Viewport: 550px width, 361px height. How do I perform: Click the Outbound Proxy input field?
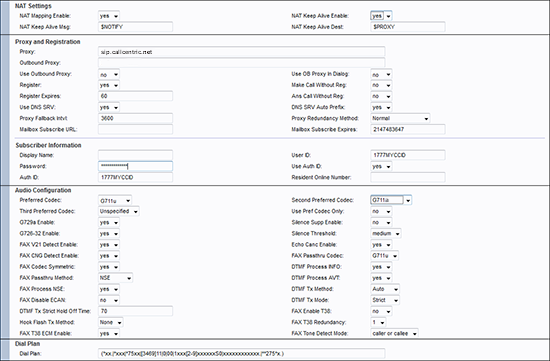(x=241, y=63)
